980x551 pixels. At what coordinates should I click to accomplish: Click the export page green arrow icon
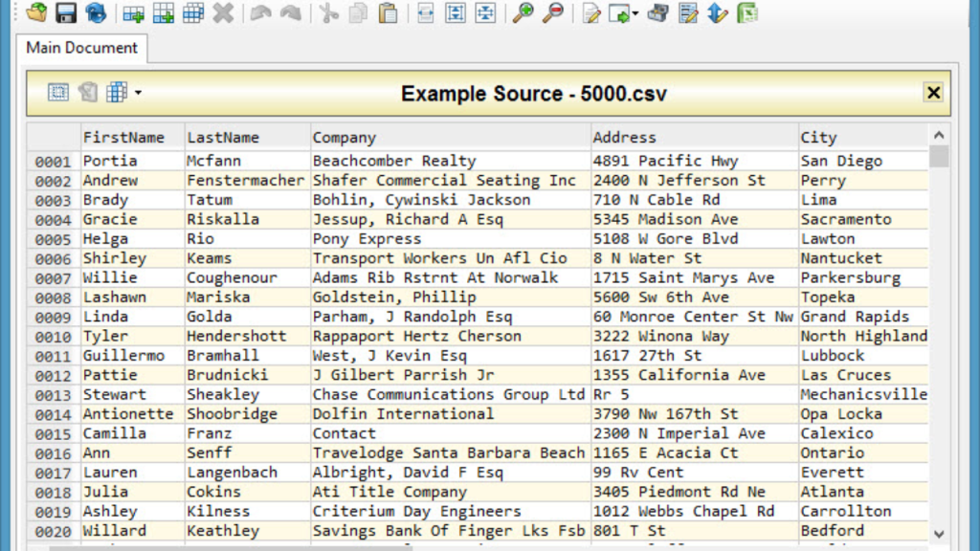pos(619,13)
